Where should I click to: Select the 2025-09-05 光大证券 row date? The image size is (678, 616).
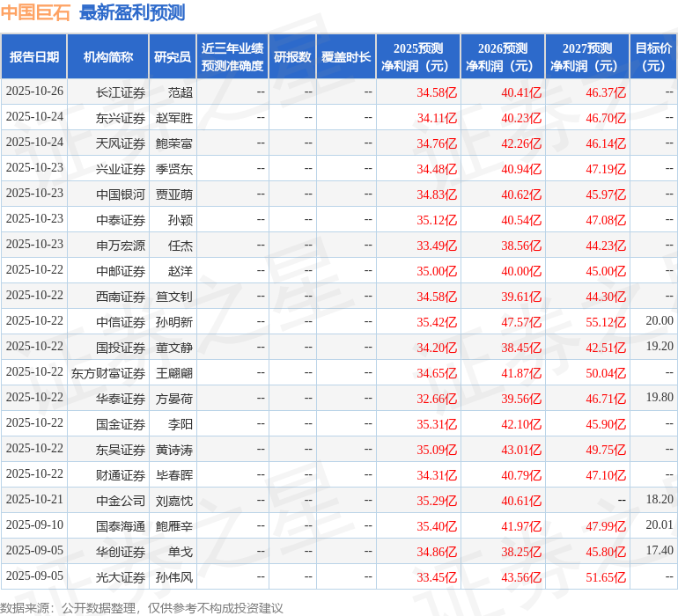(34, 576)
